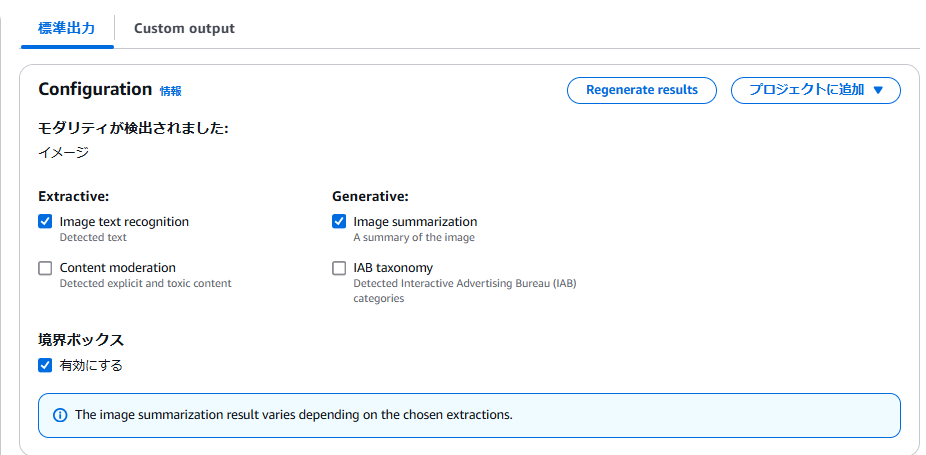Click the Regenerate results button
This screenshot has height=455, width=926.
(x=642, y=90)
